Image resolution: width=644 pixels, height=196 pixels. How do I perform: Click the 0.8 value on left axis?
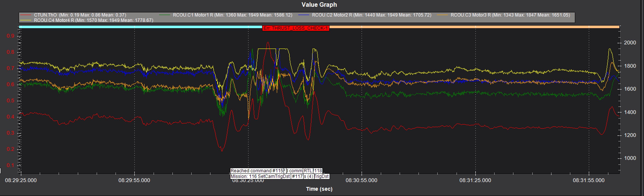[x=11, y=52]
